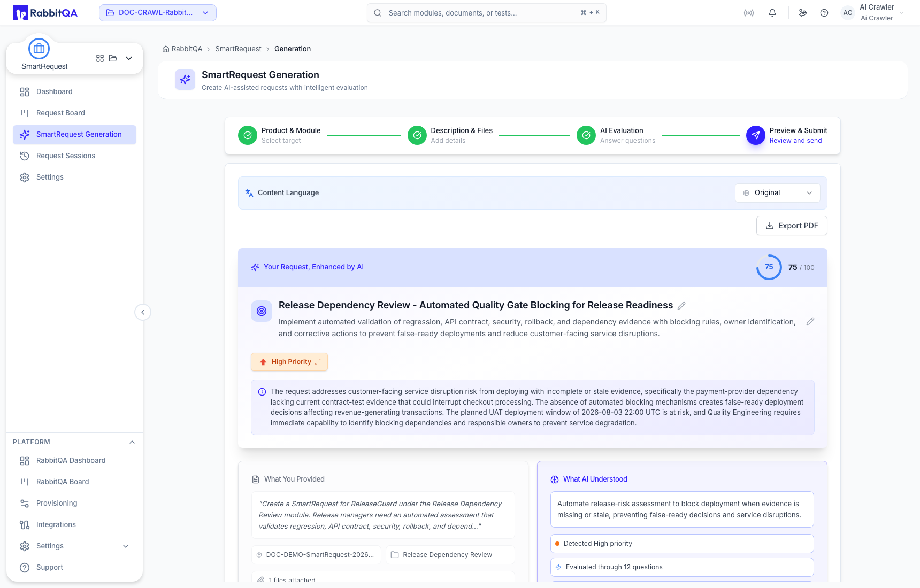
Task: Click the 75 score progress ring
Action: click(769, 267)
